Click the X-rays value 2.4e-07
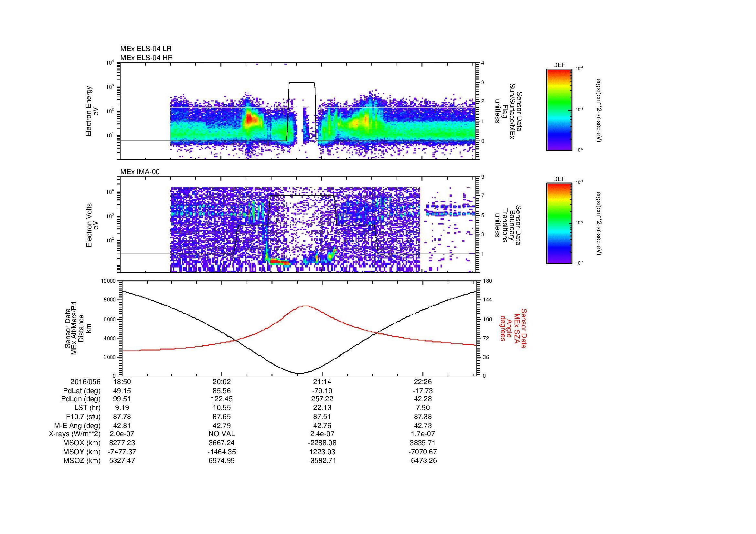 pyautogui.click(x=322, y=434)
